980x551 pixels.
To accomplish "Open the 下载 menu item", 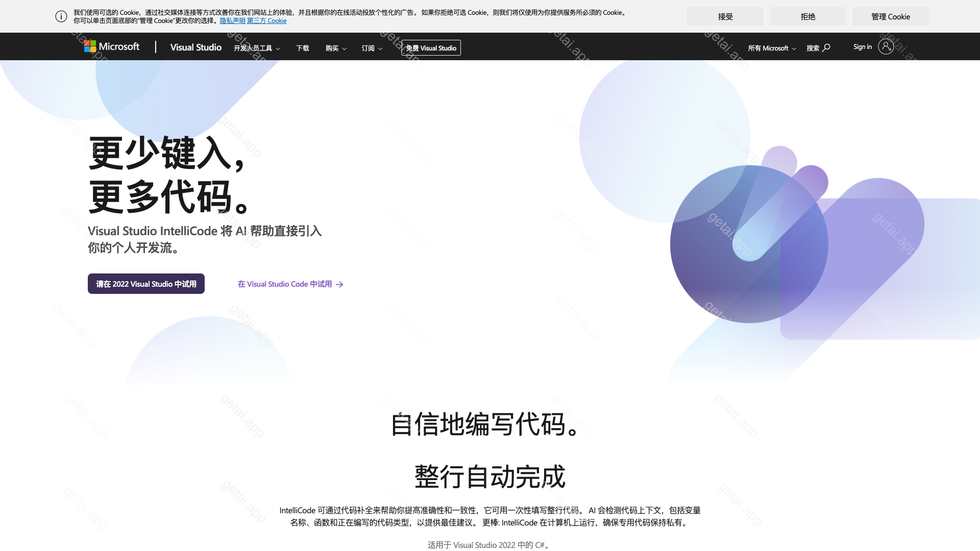I will (x=303, y=48).
